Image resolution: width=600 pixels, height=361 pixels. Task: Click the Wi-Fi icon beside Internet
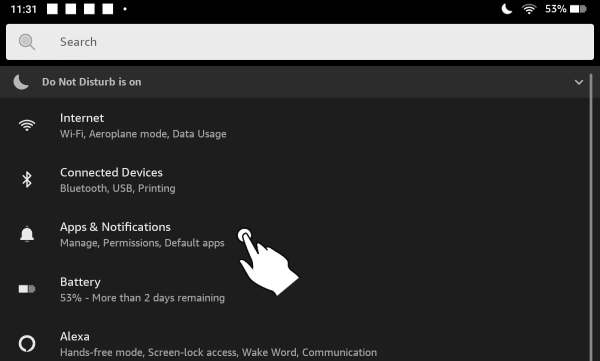(27, 125)
